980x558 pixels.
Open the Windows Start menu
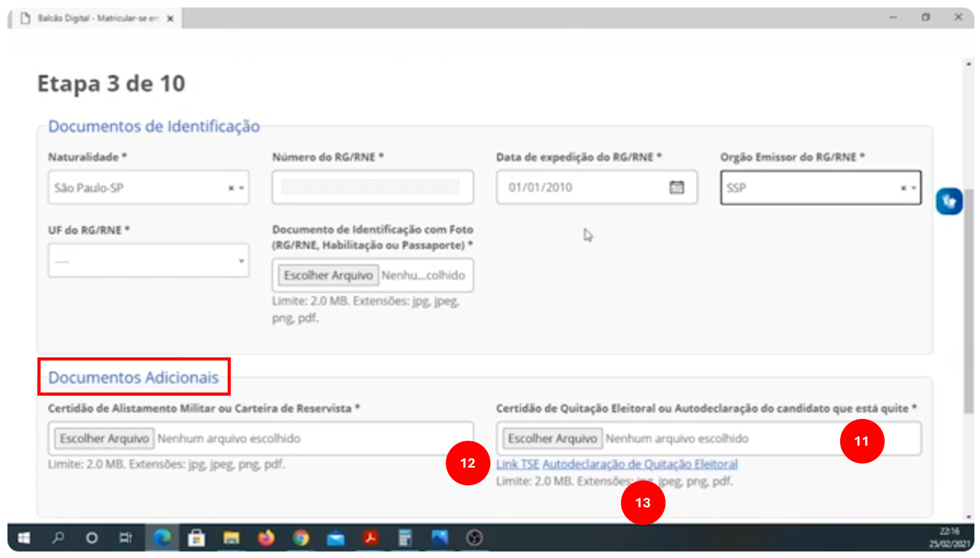(23, 538)
